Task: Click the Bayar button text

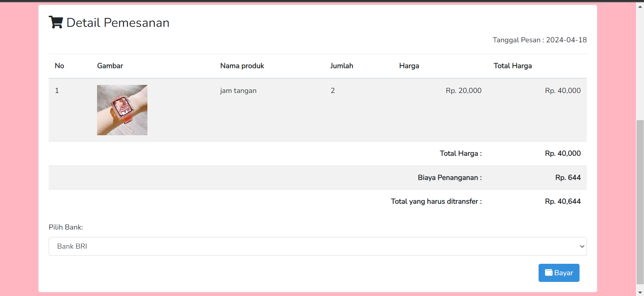Action: click(563, 273)
